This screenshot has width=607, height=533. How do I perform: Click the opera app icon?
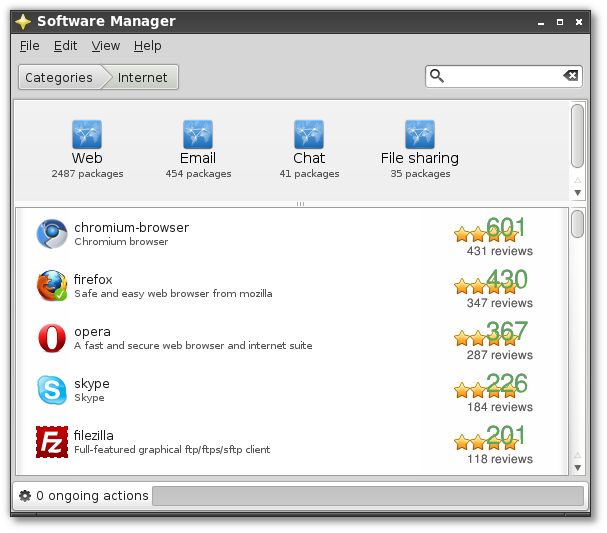pyautogui.click(x=52, y=338)
